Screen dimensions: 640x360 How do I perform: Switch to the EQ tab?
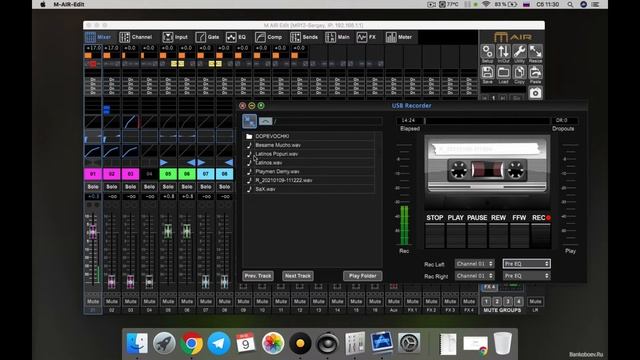[236, 37]
